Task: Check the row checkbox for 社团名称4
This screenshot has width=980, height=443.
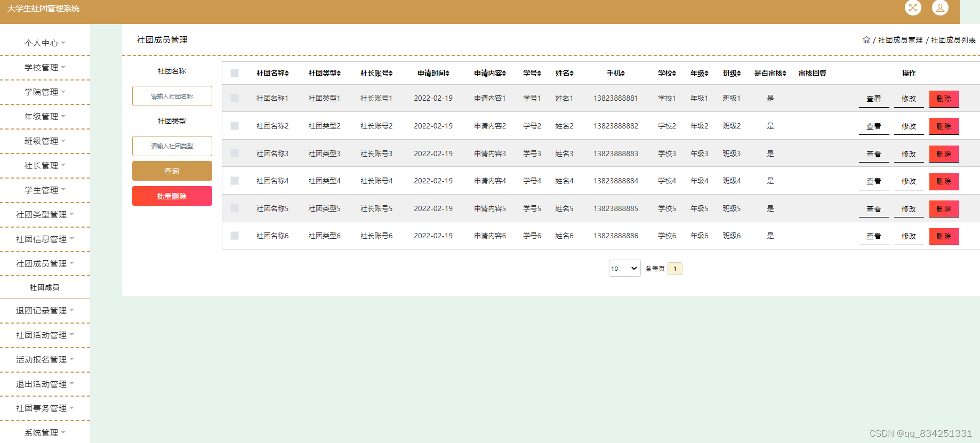Action: (x=235, y=181)
